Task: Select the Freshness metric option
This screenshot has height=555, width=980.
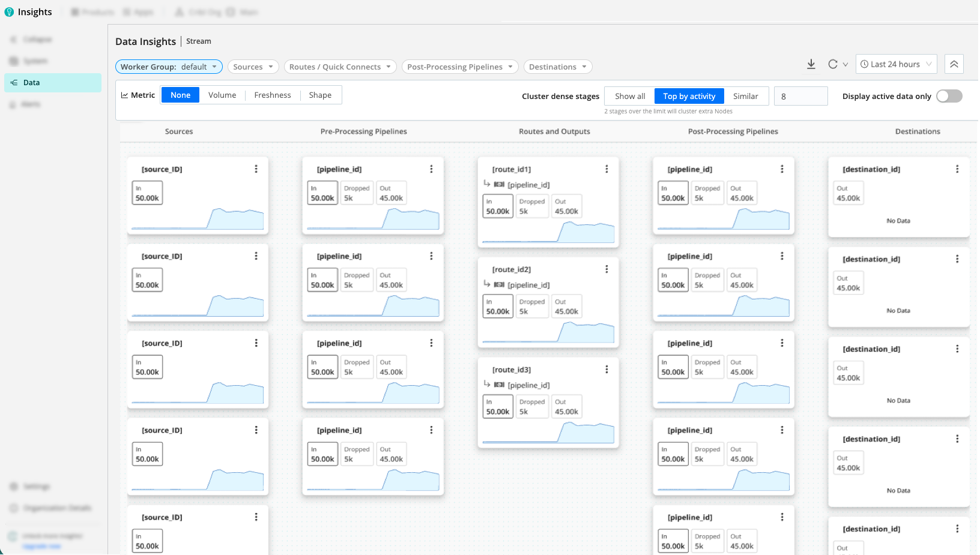Action: [273, 95]
